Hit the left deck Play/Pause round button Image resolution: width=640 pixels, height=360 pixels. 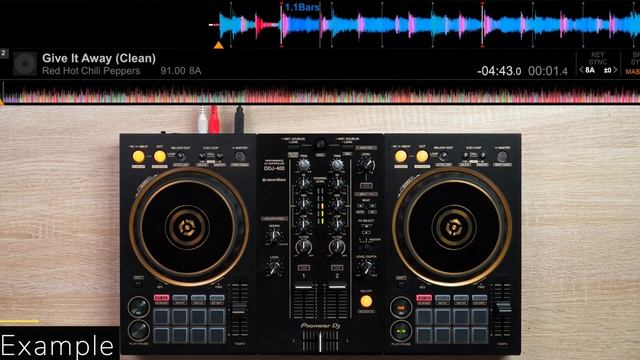139,330
